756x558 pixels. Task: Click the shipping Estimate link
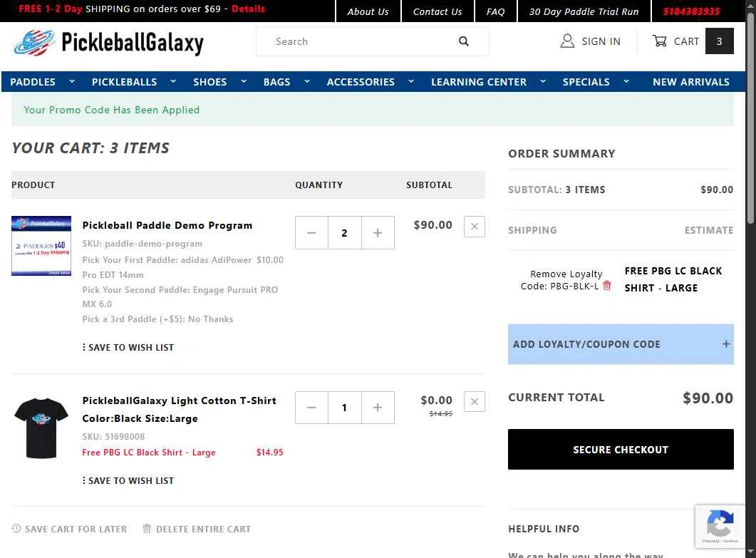tap(709, 230)
